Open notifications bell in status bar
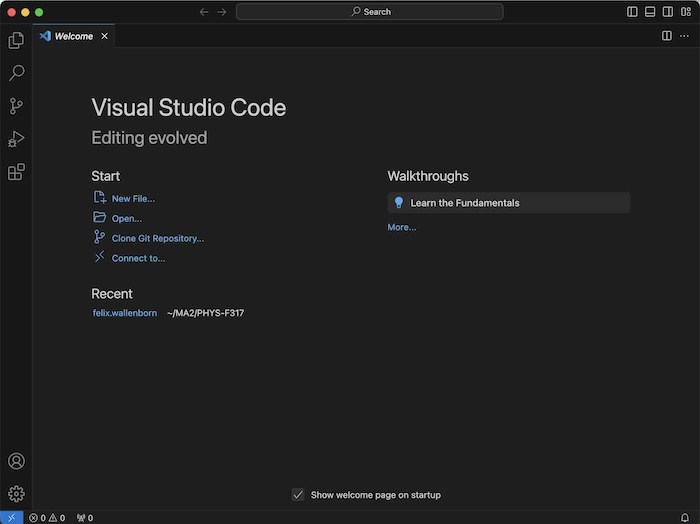 point(684,518)
